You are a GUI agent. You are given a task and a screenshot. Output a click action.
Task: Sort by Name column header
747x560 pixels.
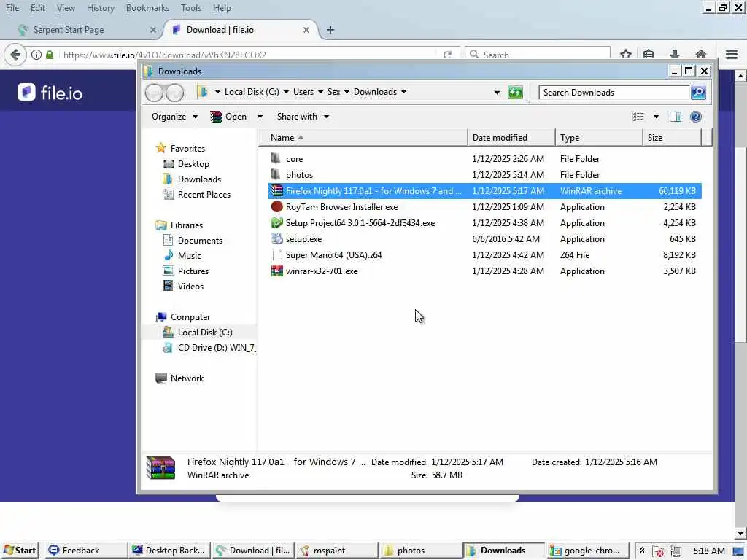[x=363, y=138]
